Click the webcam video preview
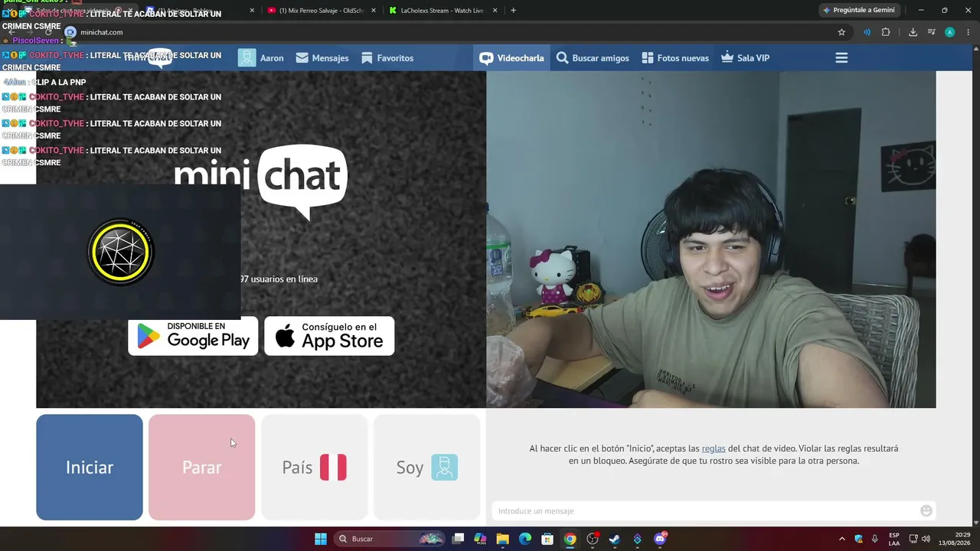 [711, 240]
